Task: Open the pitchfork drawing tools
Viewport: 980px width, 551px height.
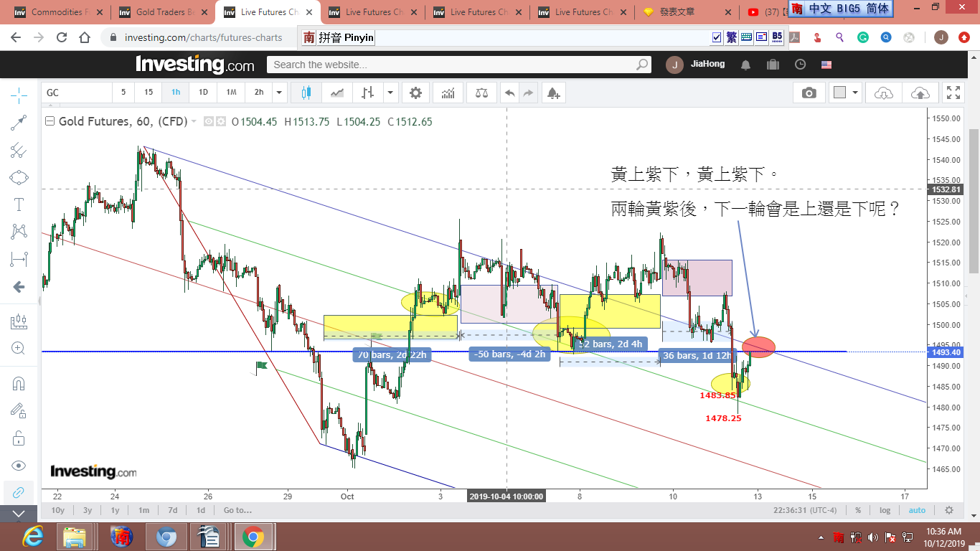Action: tap(19, 150)
